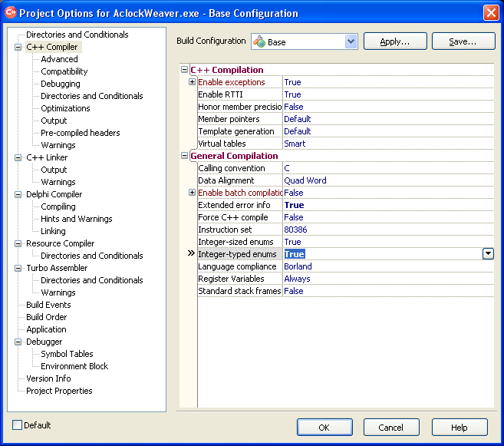Open the Integer-typed enums value dropdown
Viewport: 504px width, 446px height.
(488, 254)
